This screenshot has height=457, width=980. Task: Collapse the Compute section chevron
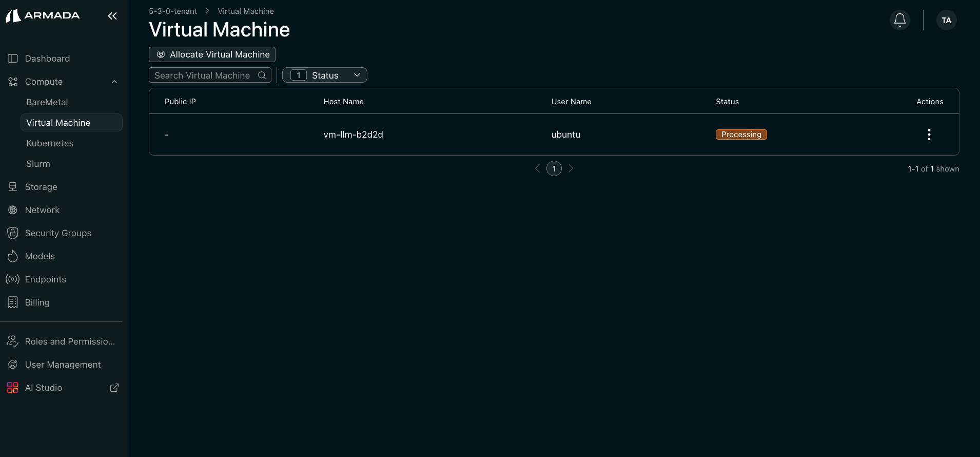tap(114, 82)
